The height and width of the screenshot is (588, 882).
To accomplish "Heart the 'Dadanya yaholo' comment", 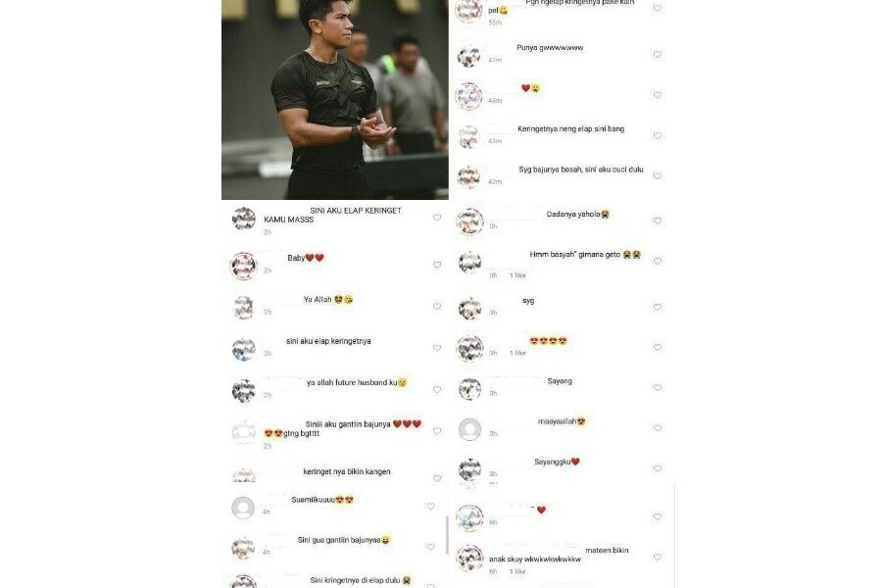I will (x=657, y=220).
